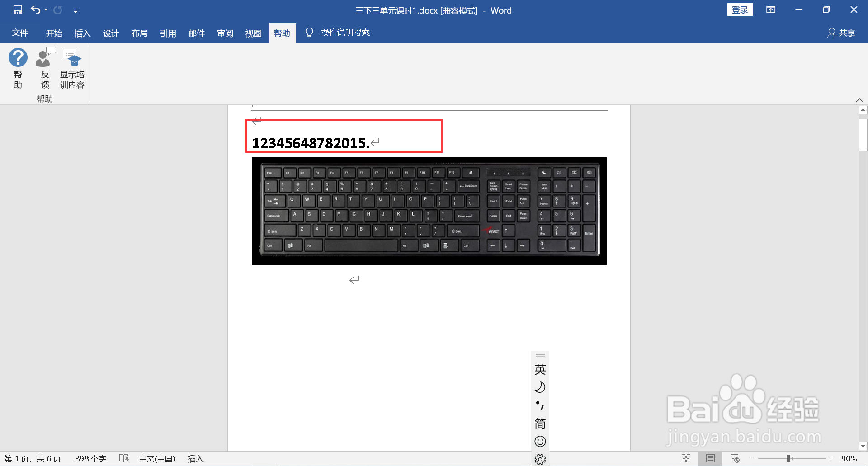Switch to the 引用 tab
The image size is (868, 466).
168,33
